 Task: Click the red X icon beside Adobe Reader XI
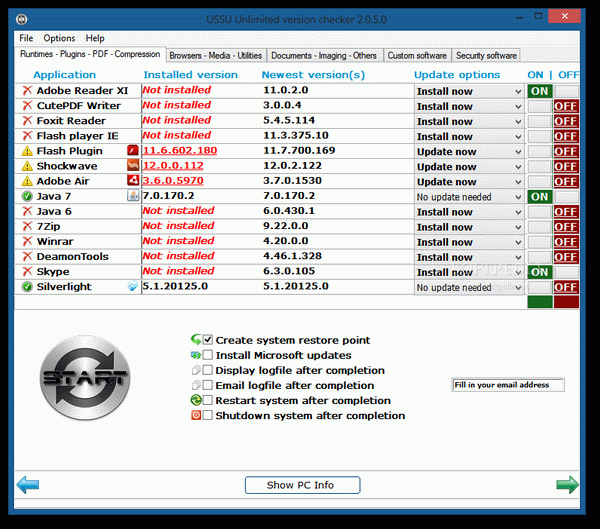27,91
